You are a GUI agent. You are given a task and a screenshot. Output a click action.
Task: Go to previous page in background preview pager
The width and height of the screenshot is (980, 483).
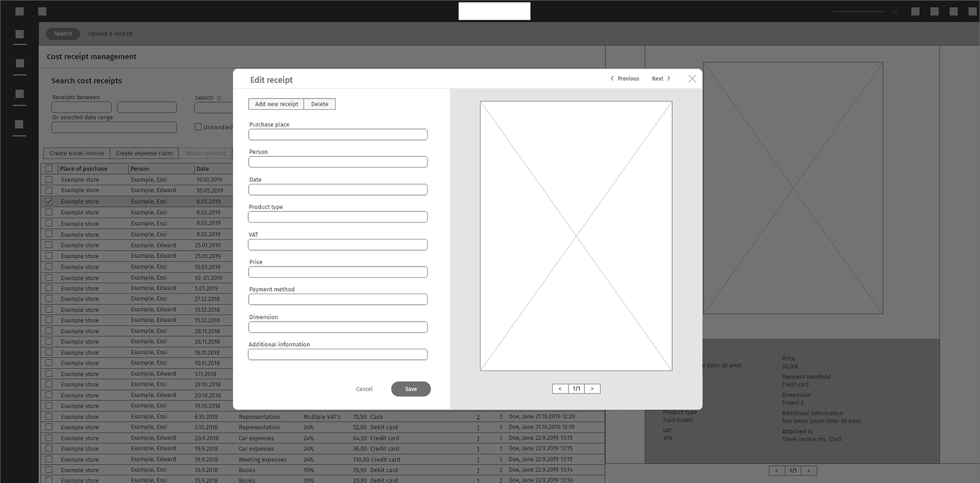coord(776,470)
